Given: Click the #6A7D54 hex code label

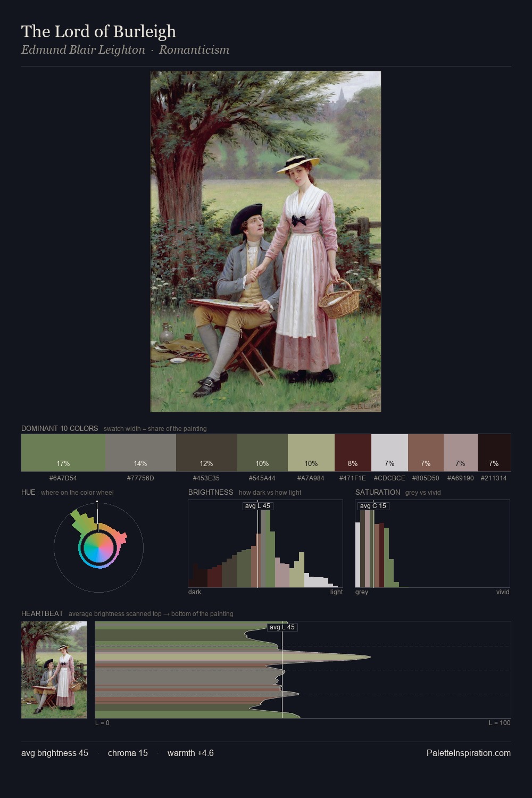Looking at the screenshot, I should 63,478.
